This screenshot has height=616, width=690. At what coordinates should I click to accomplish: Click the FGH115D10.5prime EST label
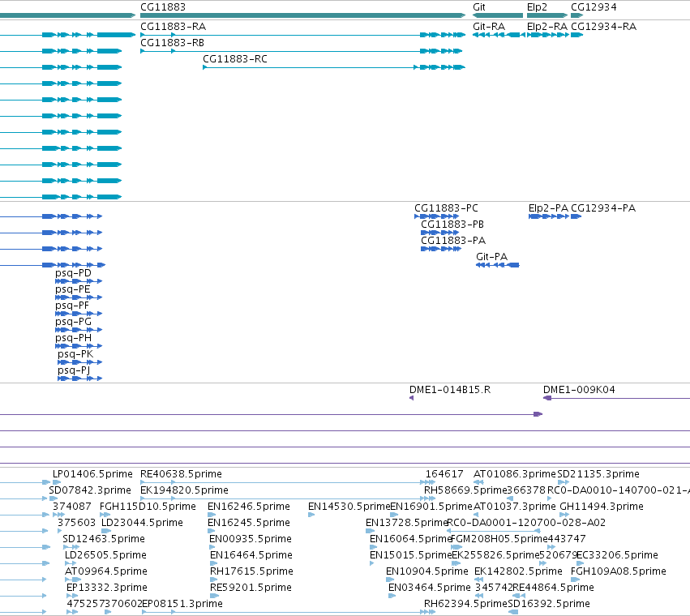point(148,507)
